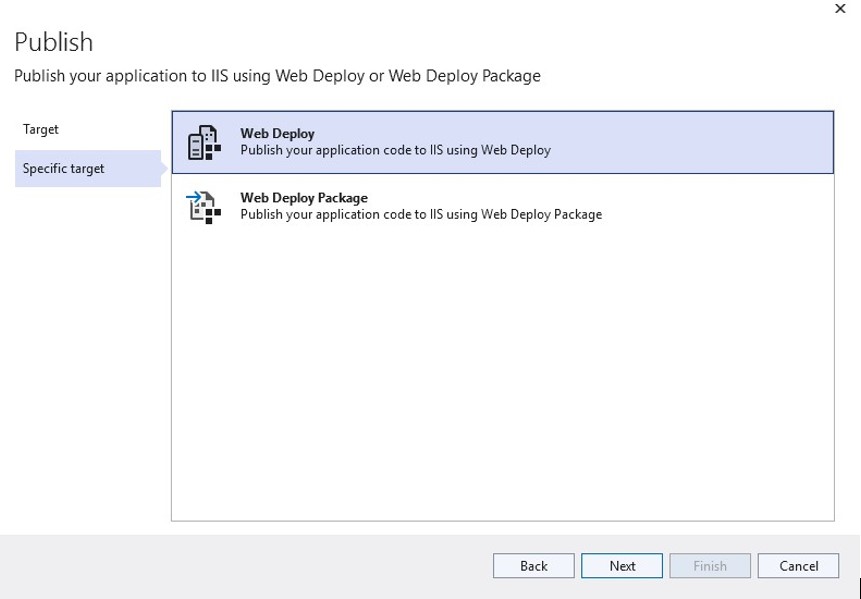The image size is (861, 599).
Task: Click the bold Web Deploy title
Action: [277, 134]
